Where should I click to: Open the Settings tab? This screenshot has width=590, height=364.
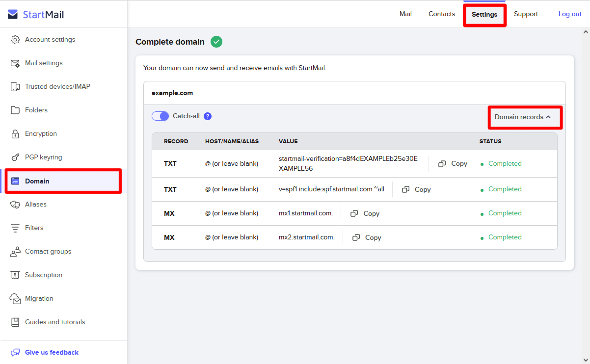pyautogui.click(x=484, y=14)
